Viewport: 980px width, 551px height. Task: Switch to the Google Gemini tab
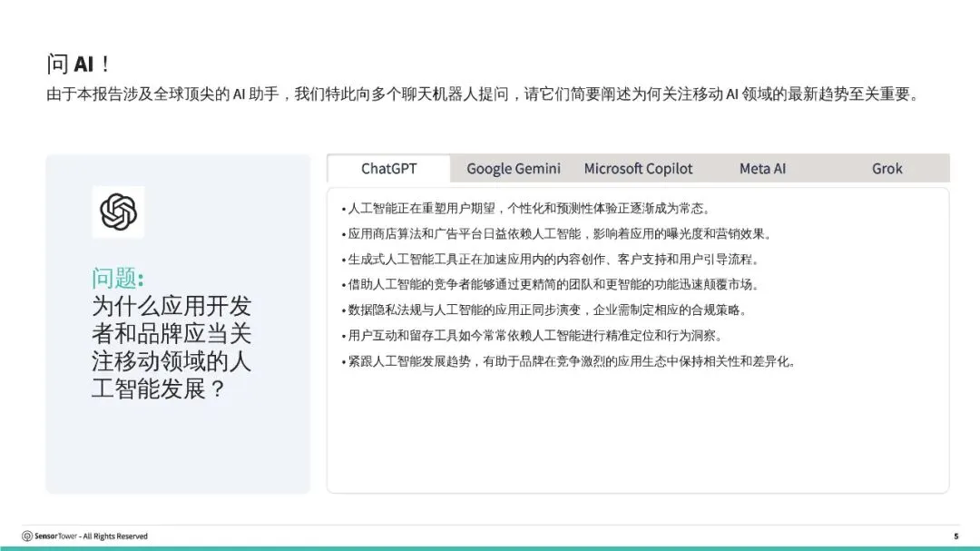click(513, 169)
